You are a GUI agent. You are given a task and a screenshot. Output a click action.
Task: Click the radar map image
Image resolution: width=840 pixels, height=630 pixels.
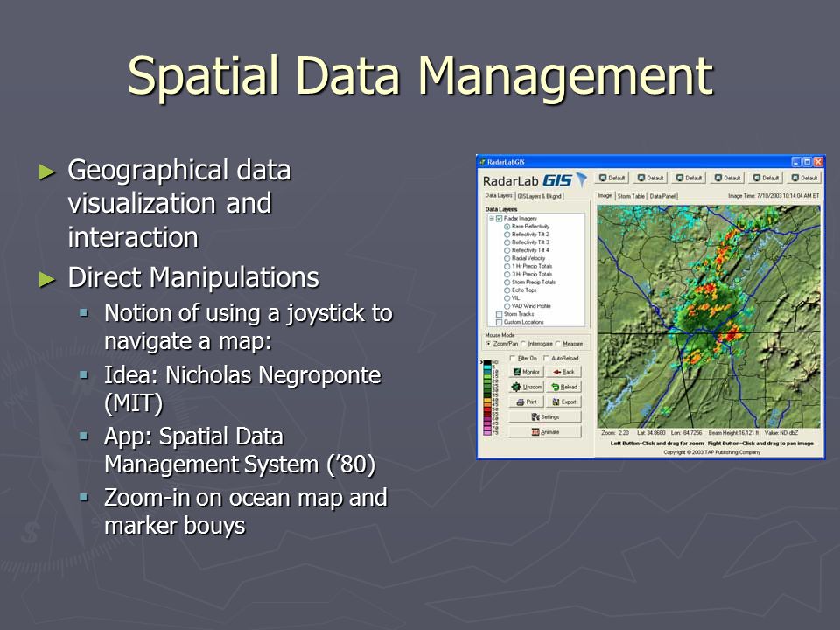(708, 316)
